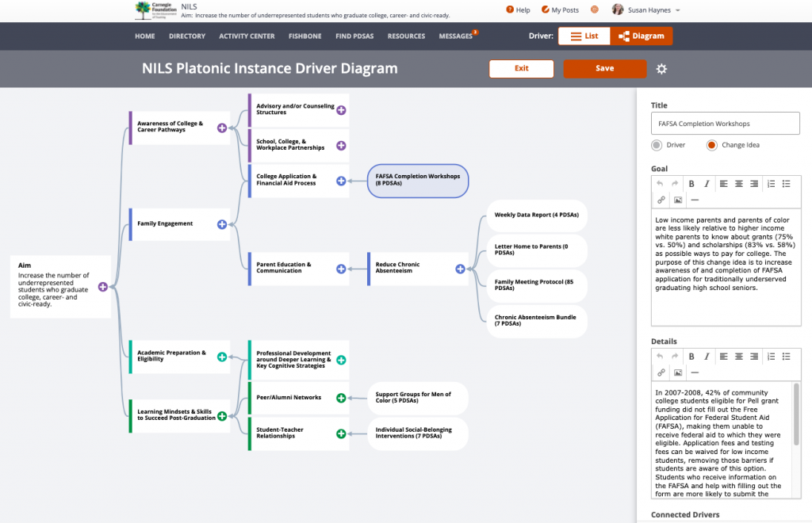Click the redo icon in the Details editor
Viewport: 812px width, 523px height.
[x=675, y=357]
